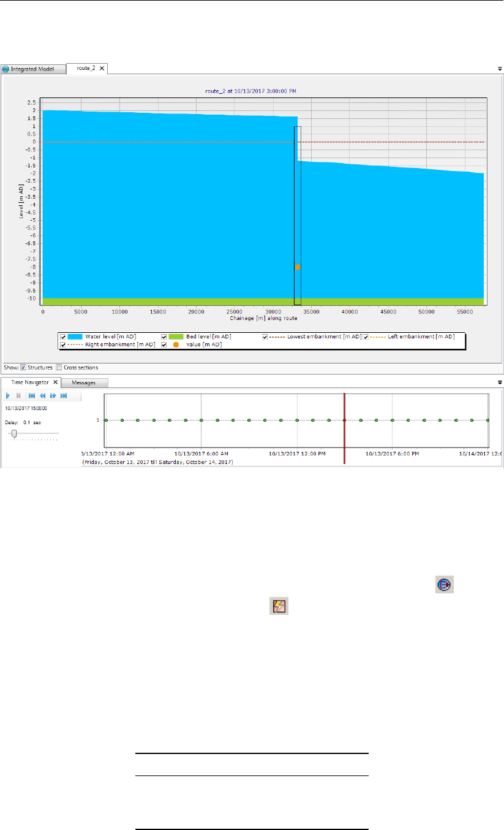Uncheck the Structures checkbox

coord(23,367)
